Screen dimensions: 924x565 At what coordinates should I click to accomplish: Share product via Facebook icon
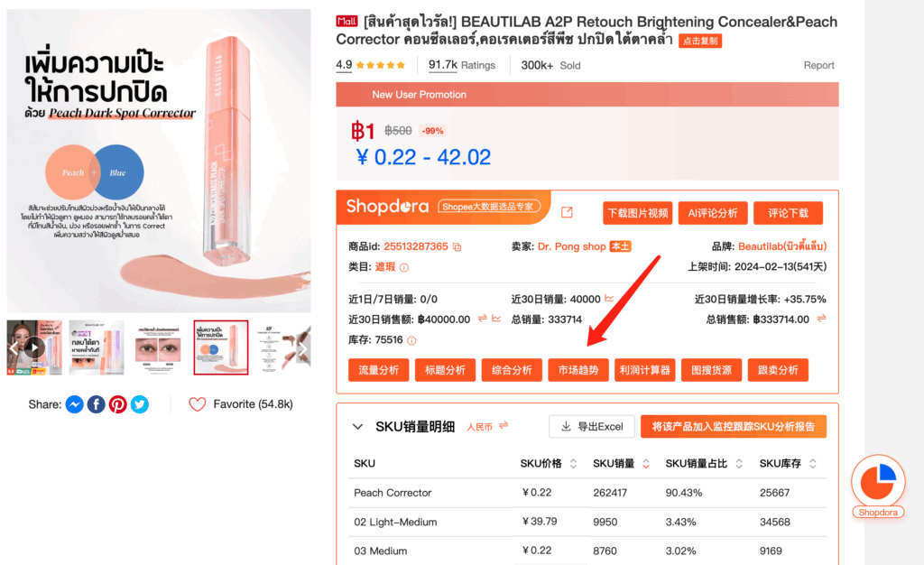(96, 404)
